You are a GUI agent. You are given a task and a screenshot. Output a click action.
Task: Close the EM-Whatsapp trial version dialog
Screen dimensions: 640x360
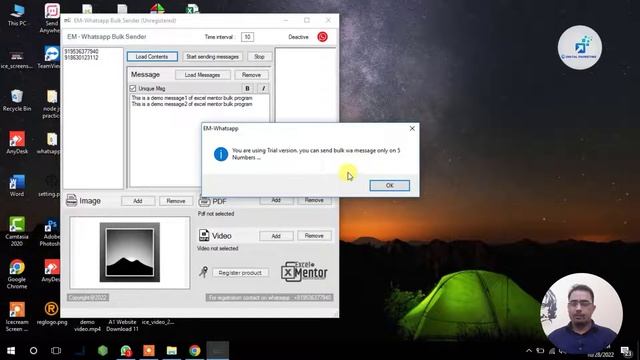412,128
